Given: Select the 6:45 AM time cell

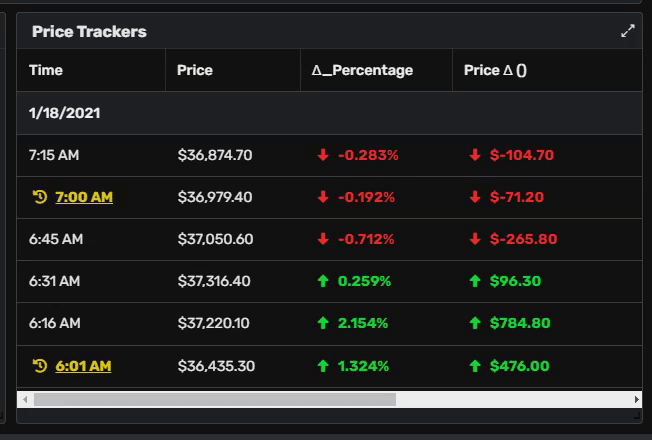Looking at the screenshot, I should click(x=56, y=239).
